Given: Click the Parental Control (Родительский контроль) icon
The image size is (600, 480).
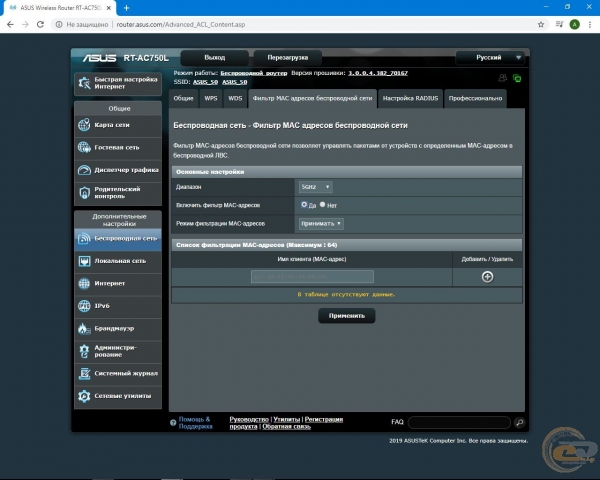Looking at the screenshot, I should [85, 192].
